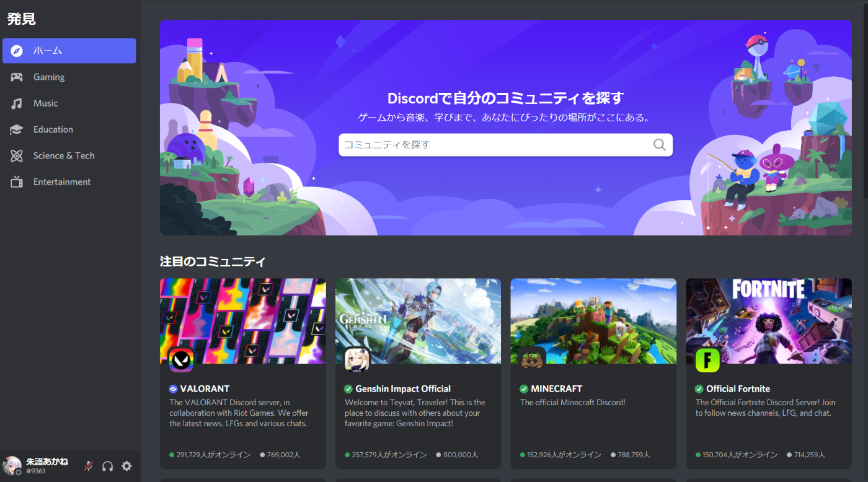Click 'Discordで自分のコミュニティを探す' banner title
868x482 pixels.
click(x=505, y=98)
